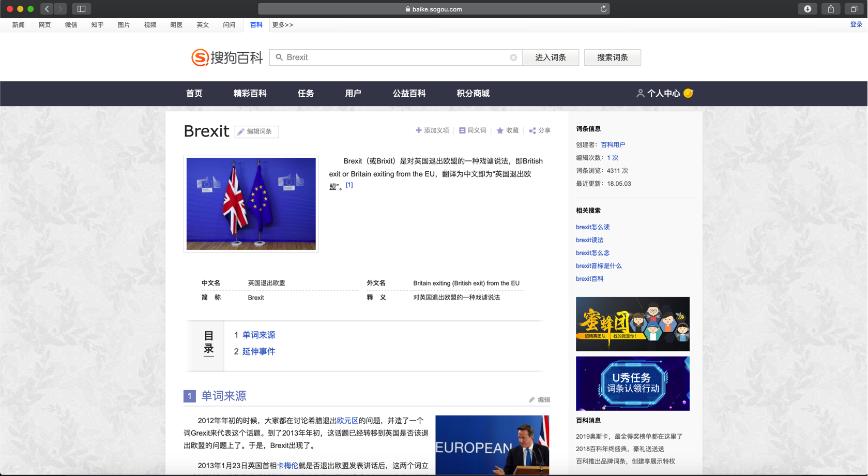Open the 明医 top tab
The width and height of the screenshot is (868, 476).
tap(177, 25)
